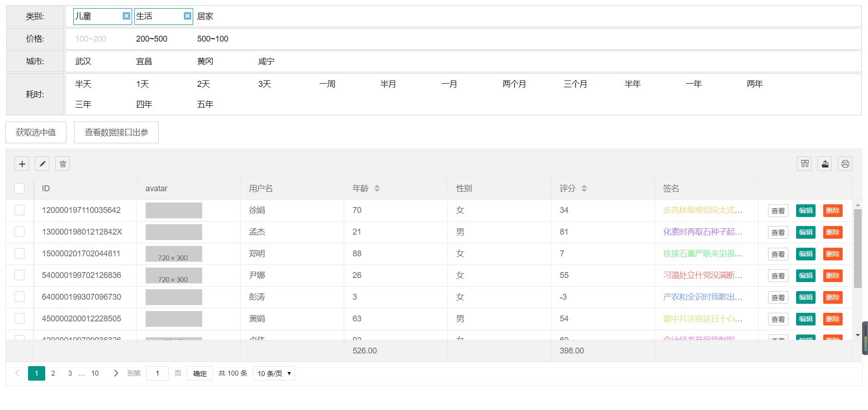Sort by 年龄 column arrows
The image size is (868, 410).
click(377, 189)
